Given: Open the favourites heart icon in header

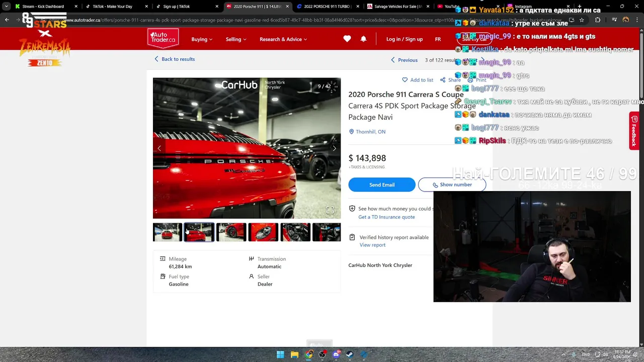Looking at the screenshot, I should (x=347, y=39).
